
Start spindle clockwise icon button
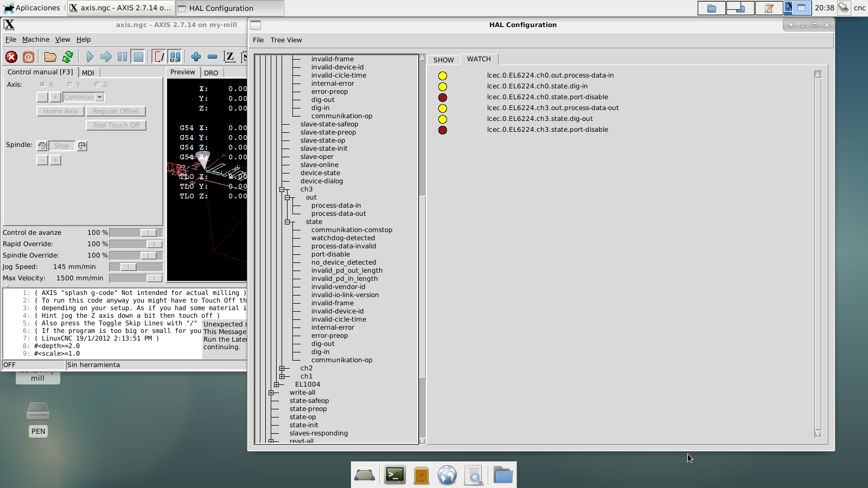point(82,146)
